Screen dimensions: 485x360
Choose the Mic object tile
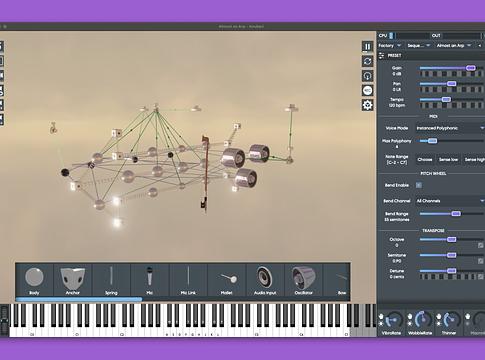tap(150, 279)
